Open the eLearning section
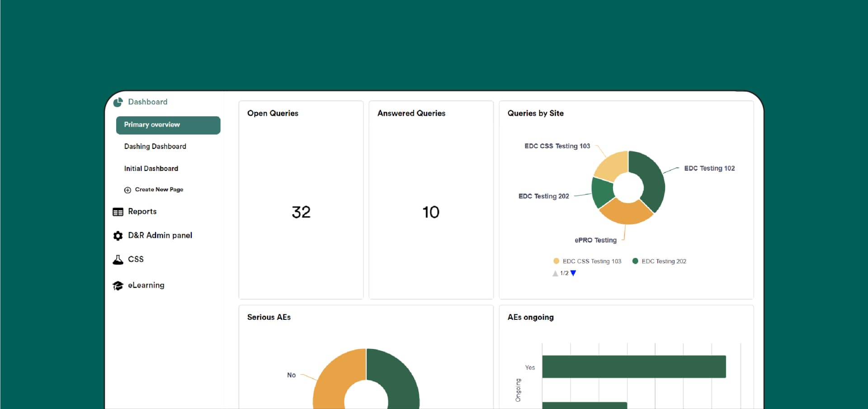 (x=146, y=285)
